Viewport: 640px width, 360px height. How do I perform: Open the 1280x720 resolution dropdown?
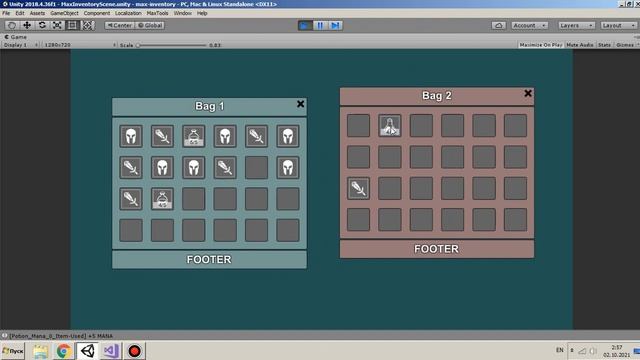tap(79, 45)
